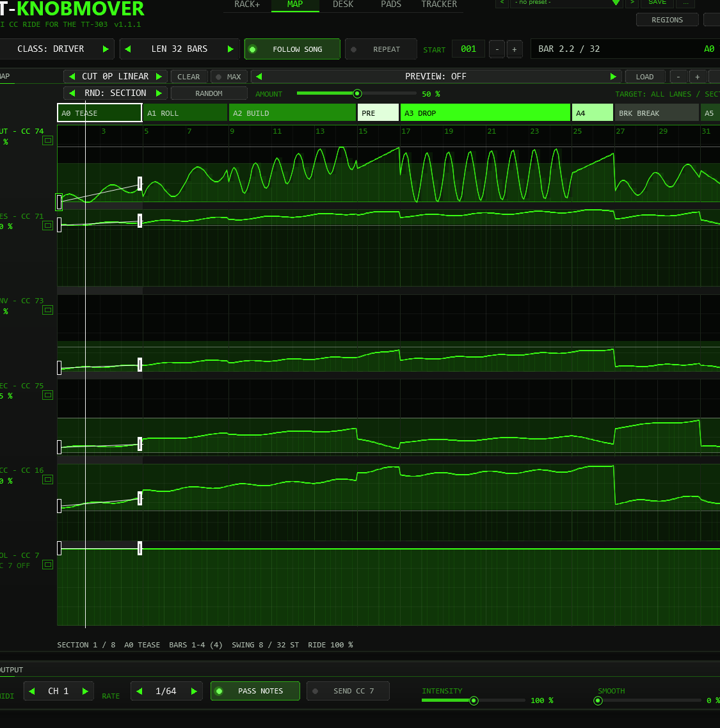Enable the REPEAT toggle
Viewport: 720px width, 728px height.
pyautogui.click(x=381, y=49)
